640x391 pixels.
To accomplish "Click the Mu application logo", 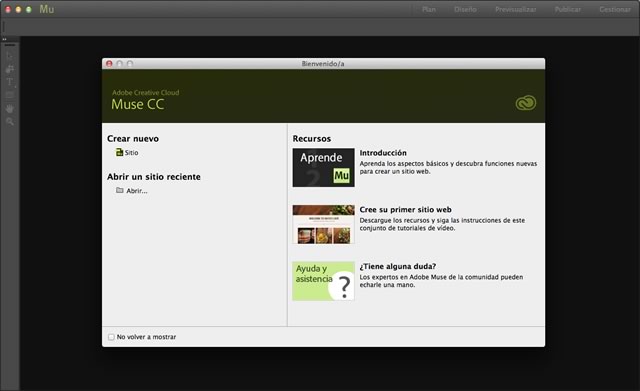I will (47, 9).
